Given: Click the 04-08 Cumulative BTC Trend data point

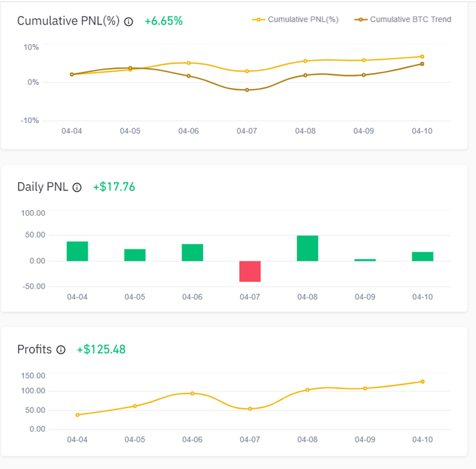Looking at the screenshot, I should [x=305, y=75].
